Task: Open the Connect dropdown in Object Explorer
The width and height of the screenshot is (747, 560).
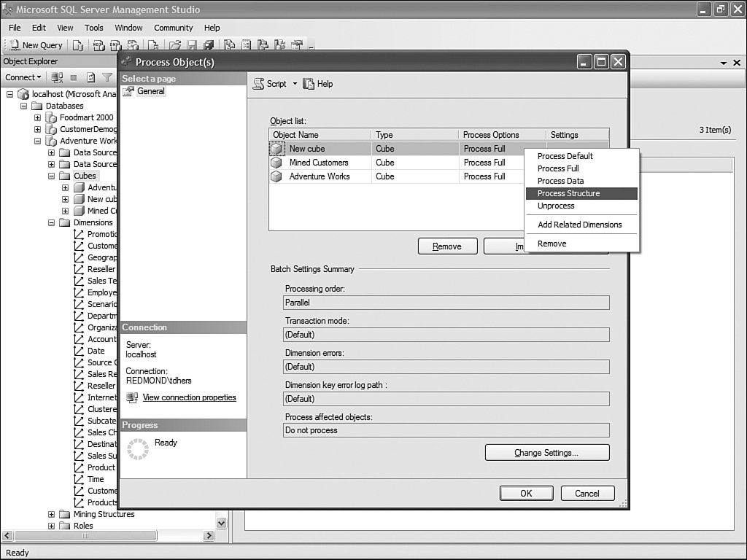Action: [x=23, y=77]
